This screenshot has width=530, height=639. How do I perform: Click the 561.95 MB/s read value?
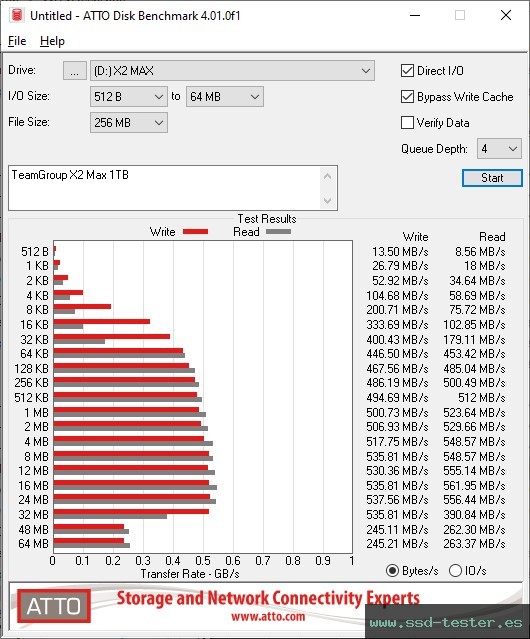pos(475,486)
